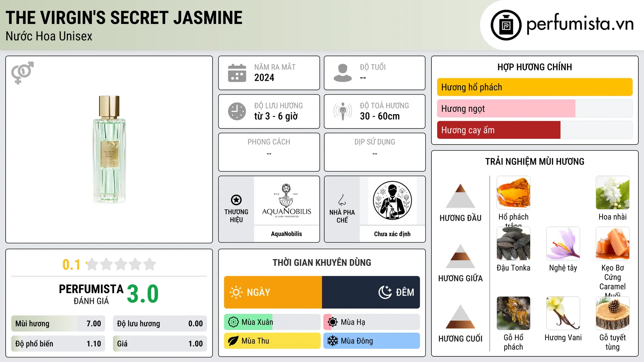Viewport: 644px width, 362px height.
Task: Click the perfumista.vn perfume bottle logo icon
Action: click(x=506, y=25)
